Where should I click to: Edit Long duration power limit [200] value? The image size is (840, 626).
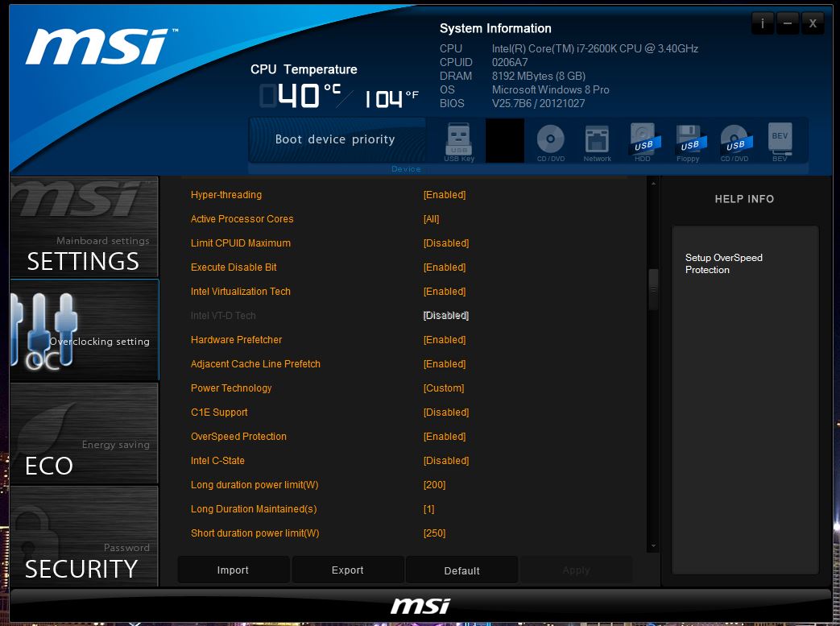434,484
